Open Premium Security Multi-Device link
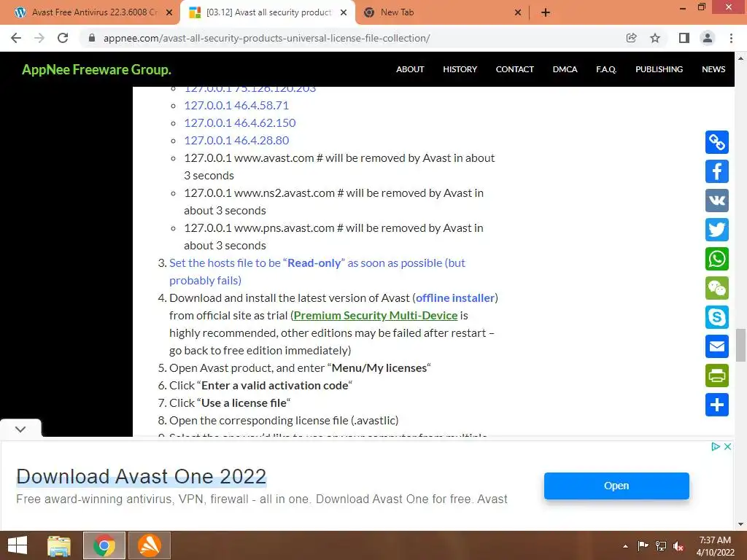Screen dimensions: 747x560 coord(376,315)
